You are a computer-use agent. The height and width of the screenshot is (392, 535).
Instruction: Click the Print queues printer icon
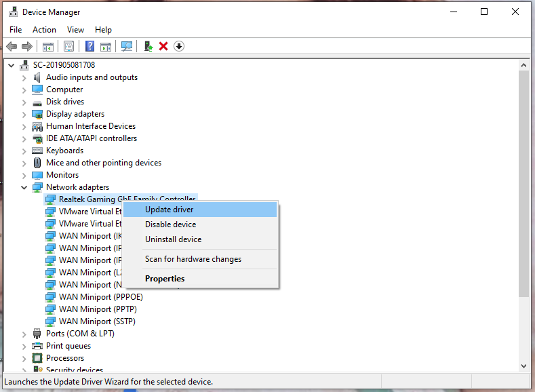pos(37,346)
